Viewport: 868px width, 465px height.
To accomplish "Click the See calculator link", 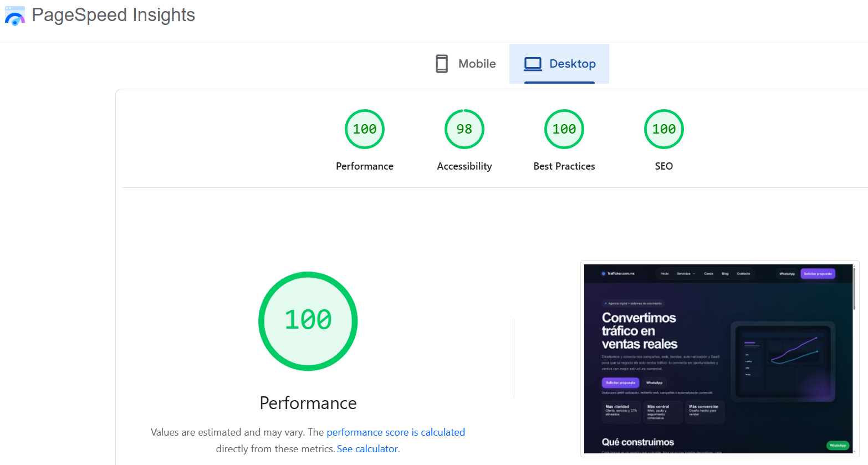I will (x=367, y=448).
